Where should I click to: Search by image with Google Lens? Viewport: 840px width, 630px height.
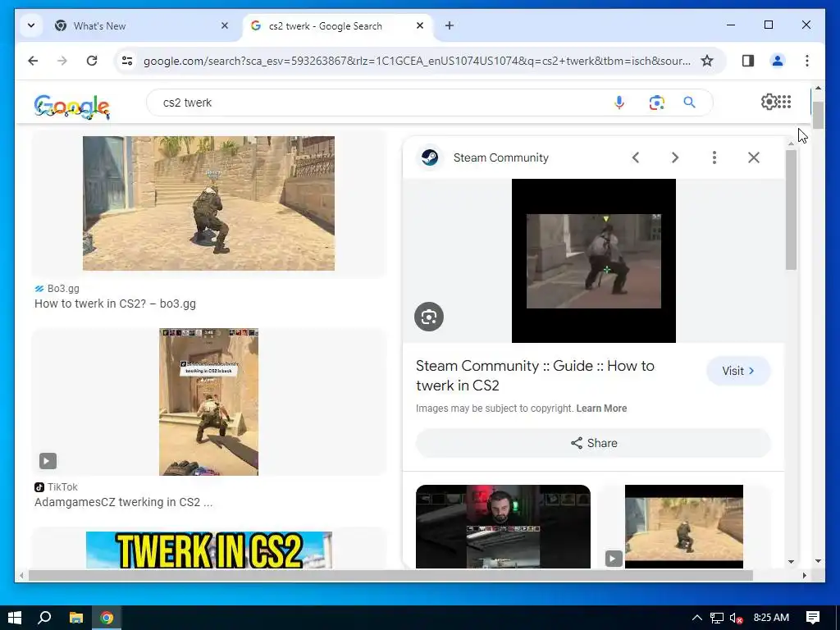pyautogui.click(x=656, y=103)
